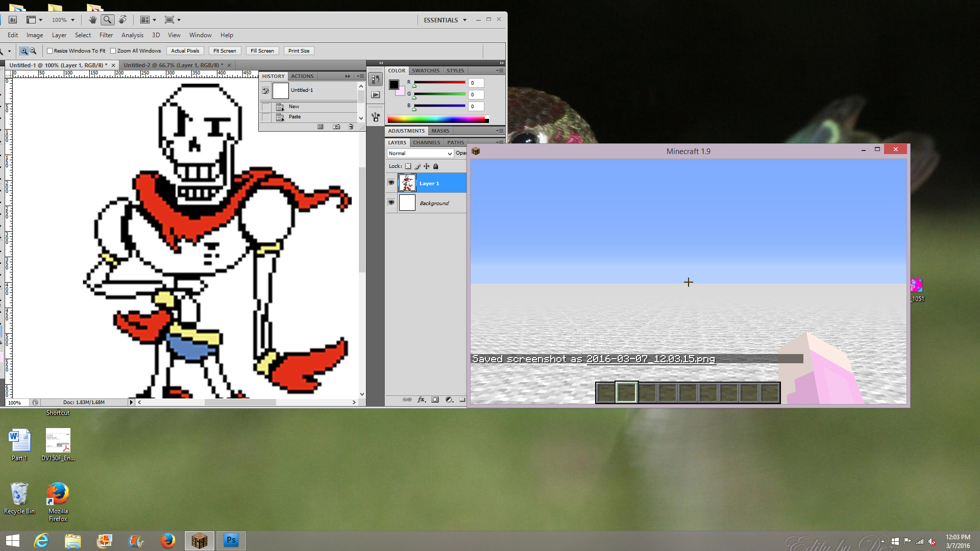Open the blend mode Normal dropdown

(x=420, y=154)
